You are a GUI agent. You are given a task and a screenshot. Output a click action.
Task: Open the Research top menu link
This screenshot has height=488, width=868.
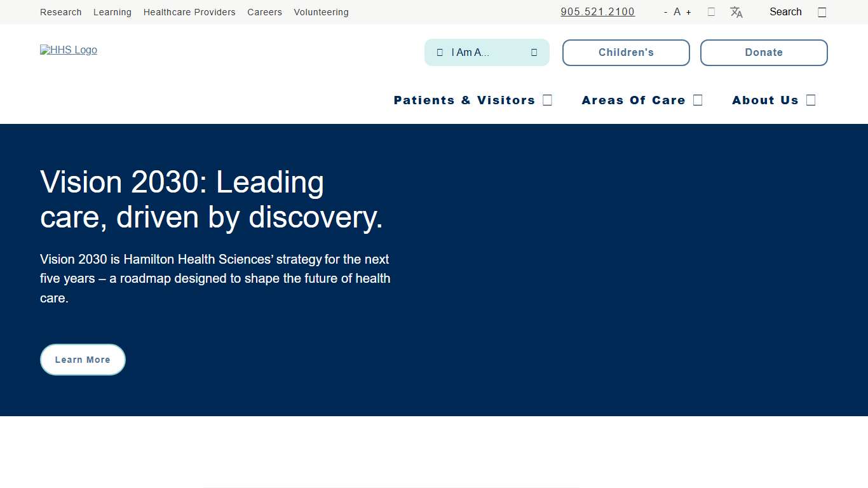pos(60,12)
